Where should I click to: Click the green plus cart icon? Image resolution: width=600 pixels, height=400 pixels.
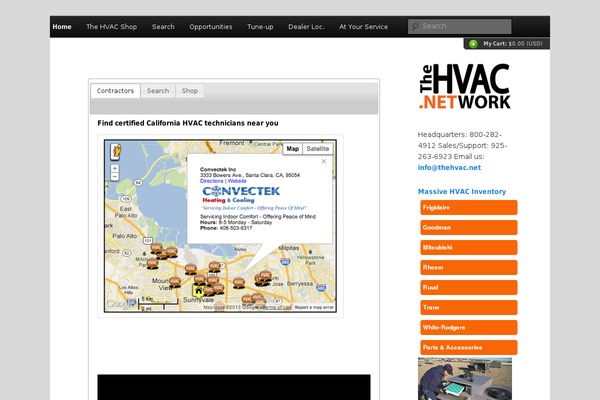(x=473, y=44)
